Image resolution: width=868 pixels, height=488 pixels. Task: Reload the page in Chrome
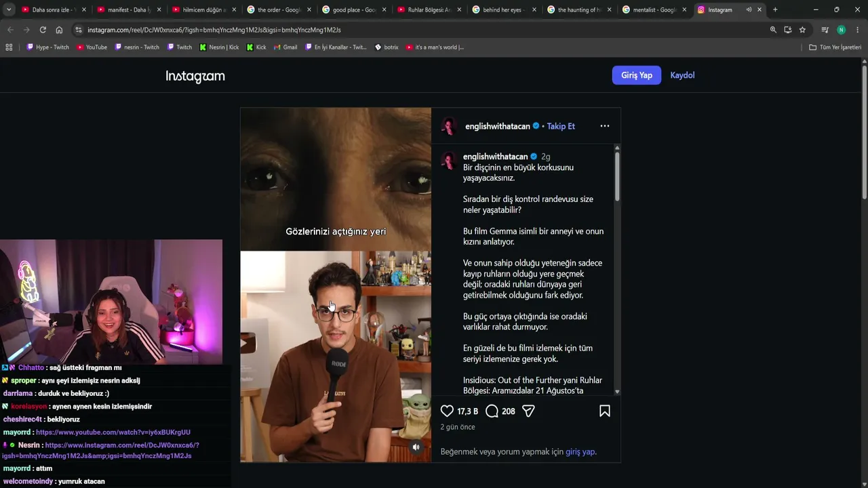[x=43, y=30]
